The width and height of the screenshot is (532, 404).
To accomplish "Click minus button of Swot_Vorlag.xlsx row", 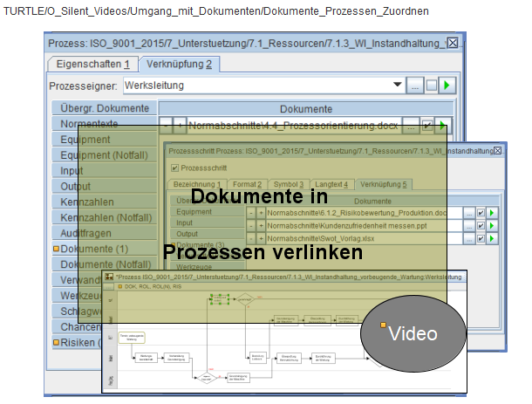I will [x=250, y=239].
